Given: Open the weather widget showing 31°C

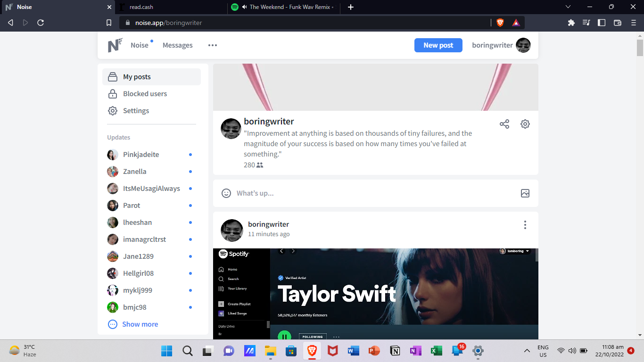Looking at the screenshot, I should pyautogui.click(x=23, y=351).
